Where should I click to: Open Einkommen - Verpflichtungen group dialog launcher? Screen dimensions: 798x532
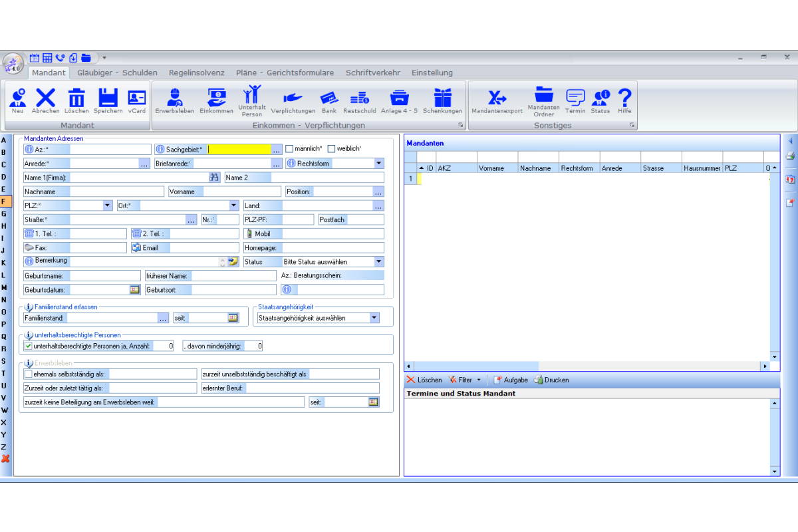pos(460,125)
